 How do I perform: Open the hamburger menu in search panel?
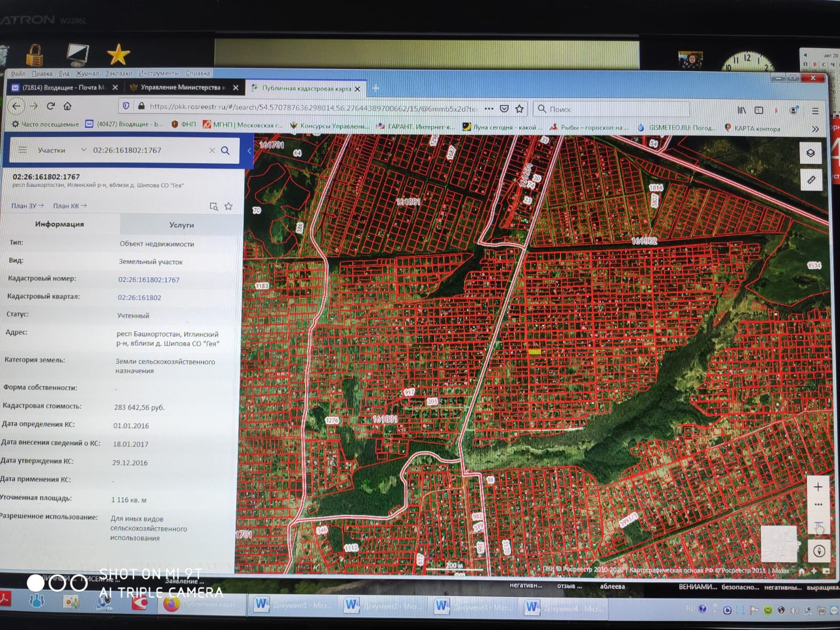[x=23, y=150]
